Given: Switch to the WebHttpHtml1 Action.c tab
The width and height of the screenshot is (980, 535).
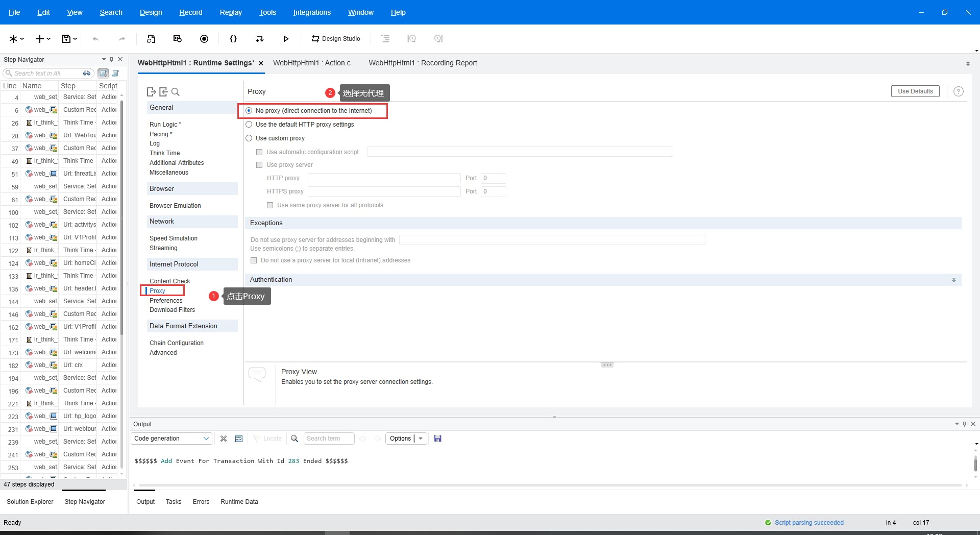Looking at the screenshot, I should (312, 63).
